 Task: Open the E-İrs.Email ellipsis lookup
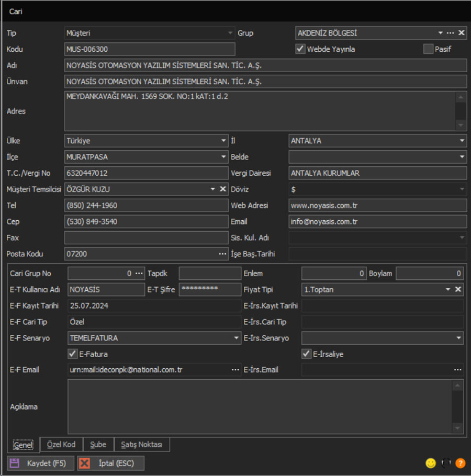[457, 370]
